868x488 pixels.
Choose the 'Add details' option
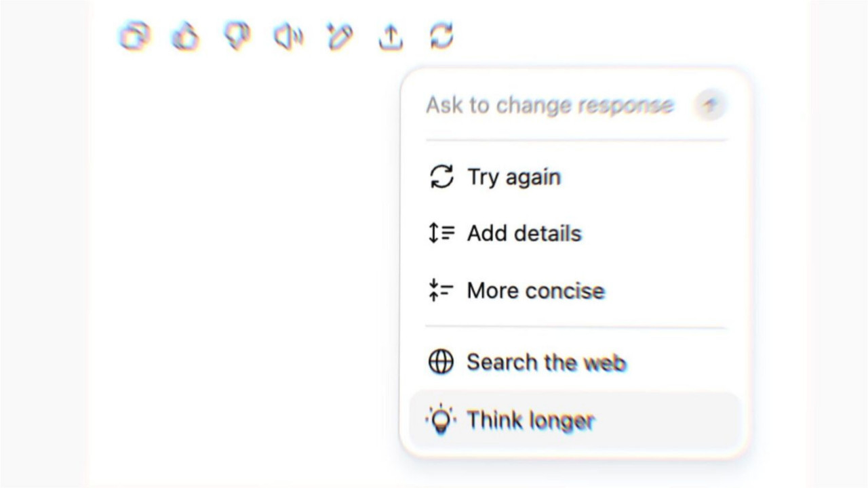tap(524, 233)
